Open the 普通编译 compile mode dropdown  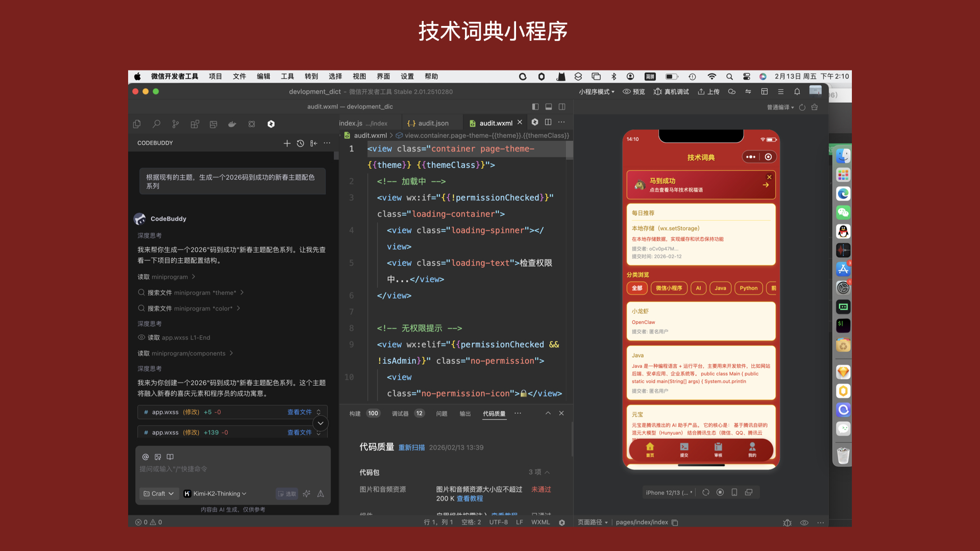780,107
